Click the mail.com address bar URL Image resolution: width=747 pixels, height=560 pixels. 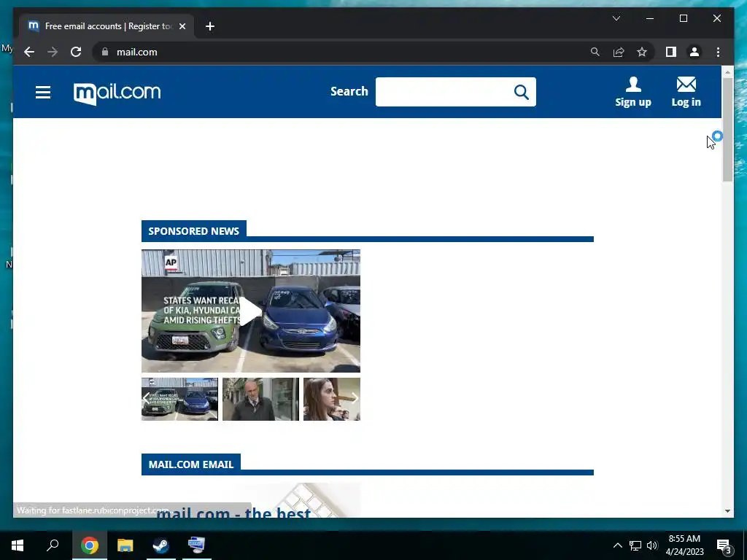(136, 52)
